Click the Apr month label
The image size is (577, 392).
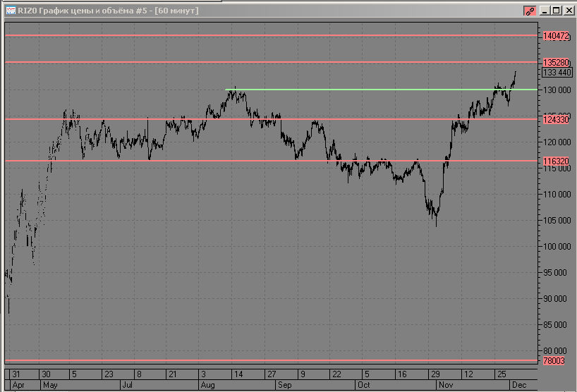pos(18,386)
